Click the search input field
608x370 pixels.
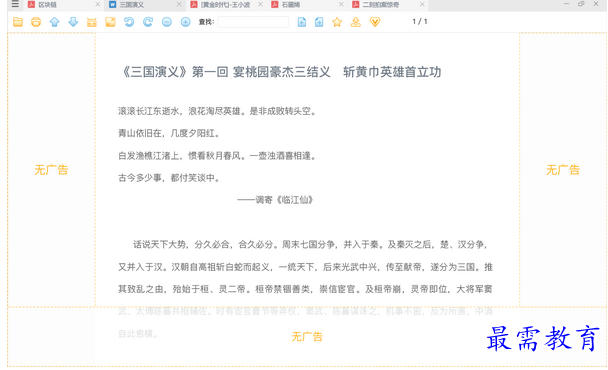point(253,22)
